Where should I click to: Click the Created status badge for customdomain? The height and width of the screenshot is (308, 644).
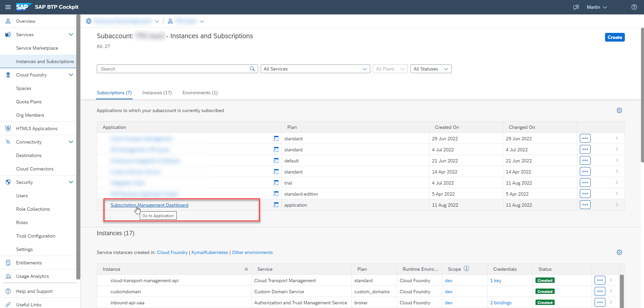click(x=545, y=292)
